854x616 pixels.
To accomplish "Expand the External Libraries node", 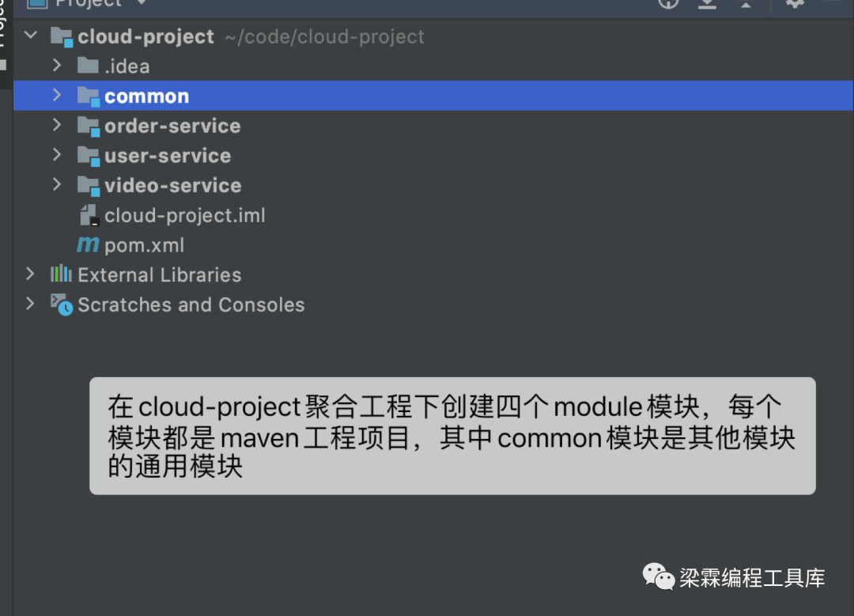I will (30, 274).
